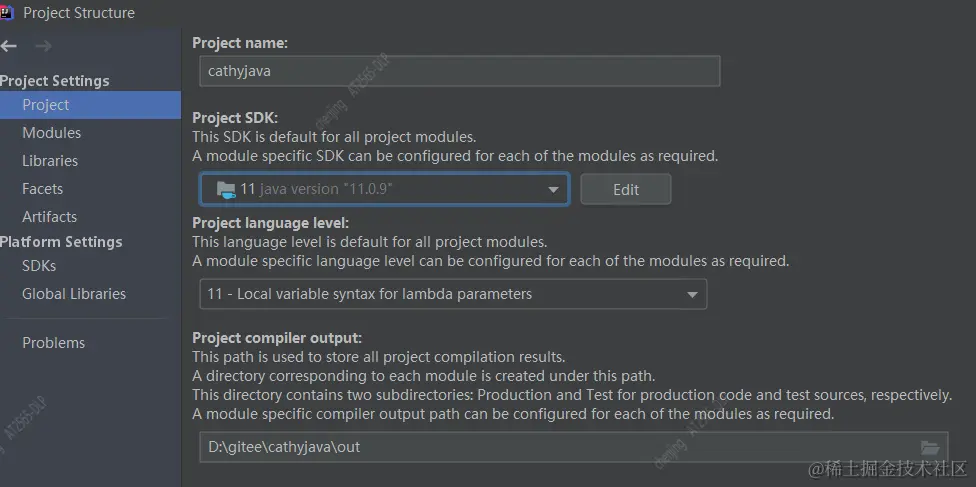Click the Project name field containing cathyjava
This screenshot has height=487, width=976.
pos(460,71)
